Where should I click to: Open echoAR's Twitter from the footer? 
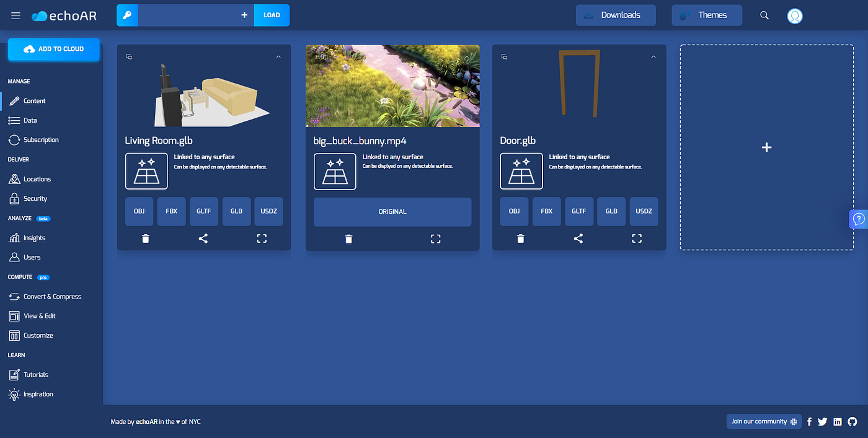823,421
